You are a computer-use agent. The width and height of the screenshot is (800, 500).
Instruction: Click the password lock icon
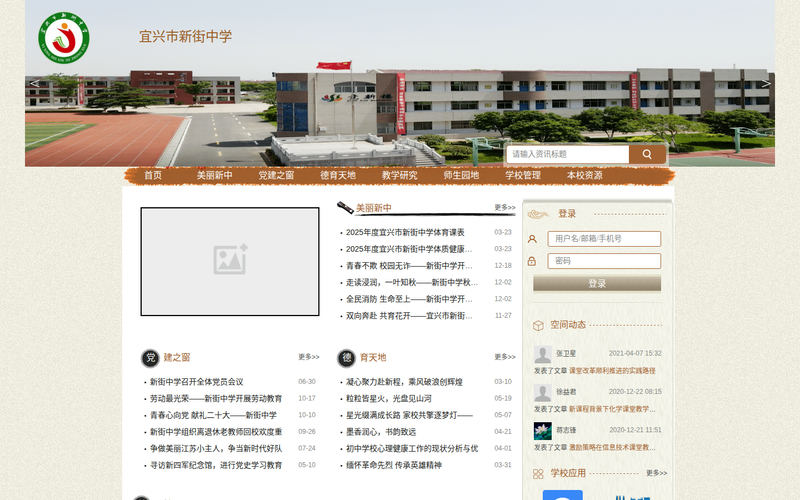(532, 261)
